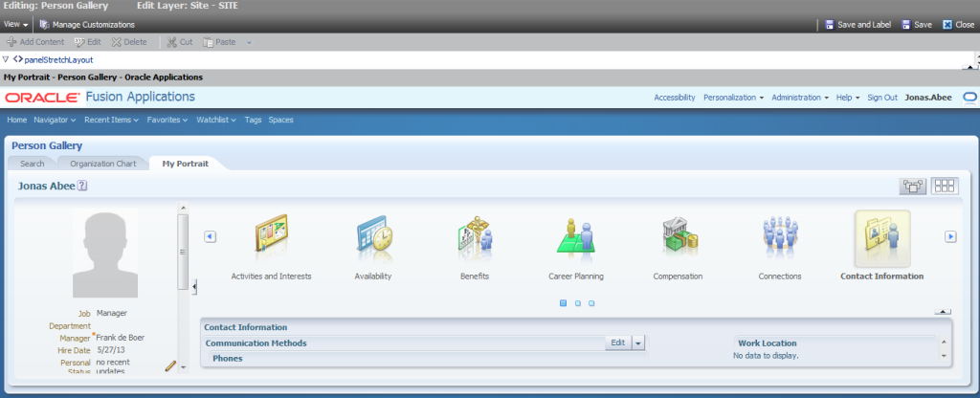Select the third card page indicator
This screenshot has height=398, width=980.
pyautogui.click(x=591, y=303)
